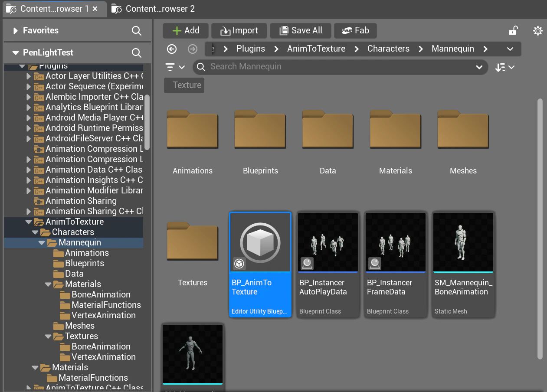Select VertexAnimation under Textures in the tree
This screenshot has height=392, width=547.
coord(103,357)
